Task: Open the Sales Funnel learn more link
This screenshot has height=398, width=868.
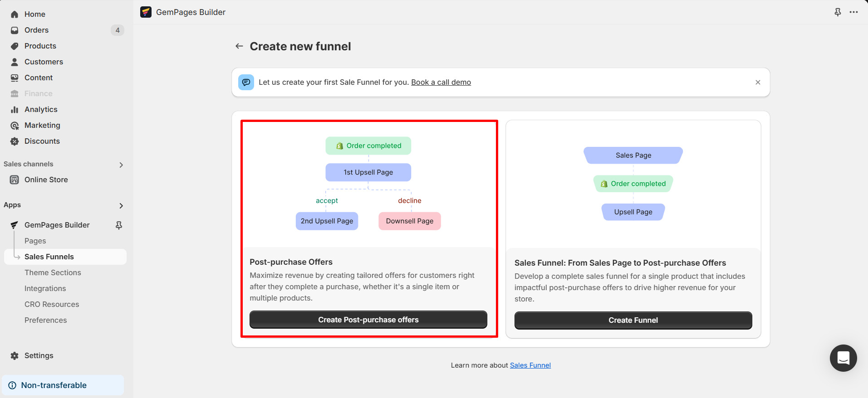Action: (530, 365)
